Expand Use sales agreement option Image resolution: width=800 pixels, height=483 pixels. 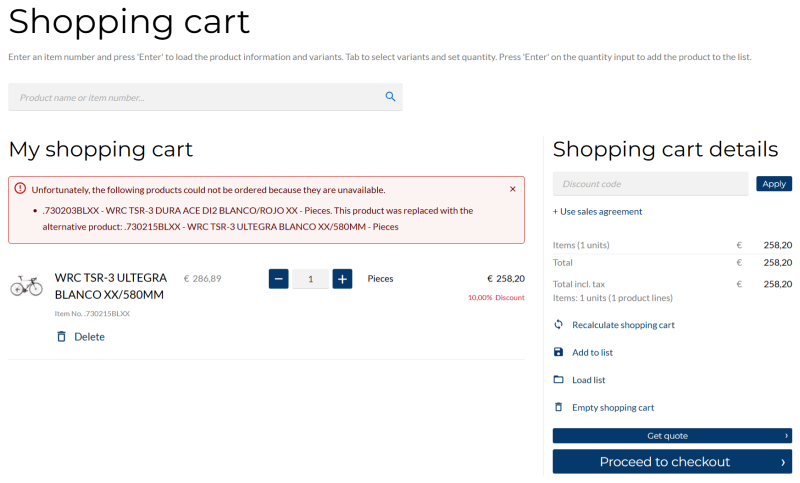[x=598, y=212]
